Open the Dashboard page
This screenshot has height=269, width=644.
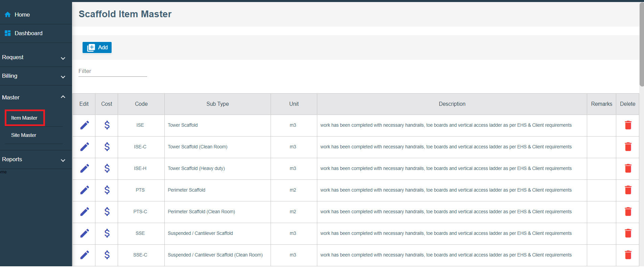tap(28, 33)
